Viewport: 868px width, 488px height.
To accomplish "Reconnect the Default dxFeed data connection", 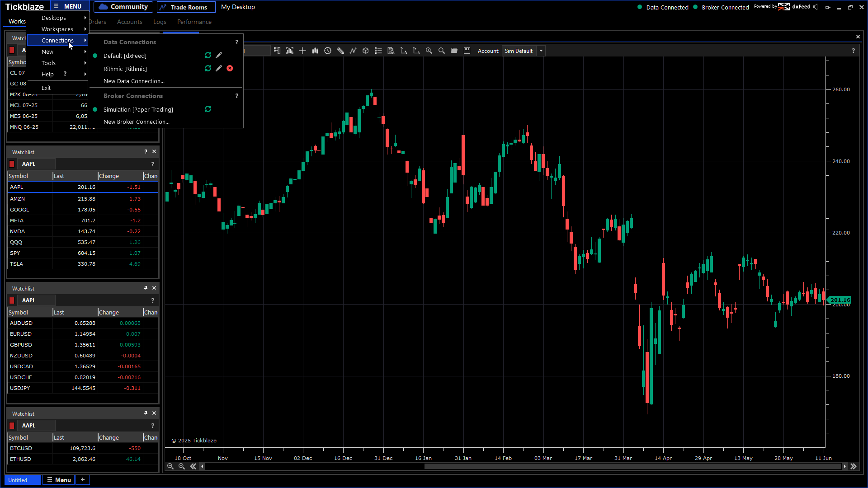I will 208,55.
